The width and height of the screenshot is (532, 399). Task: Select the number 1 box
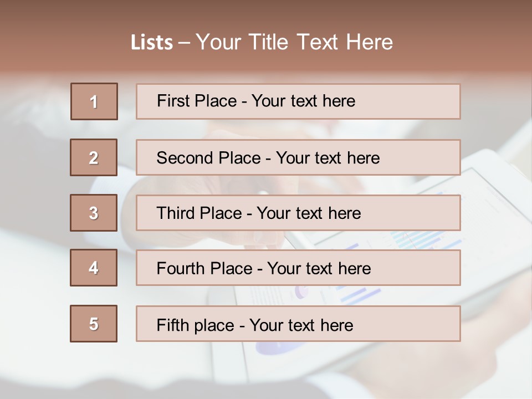click(x=94, y=101)
